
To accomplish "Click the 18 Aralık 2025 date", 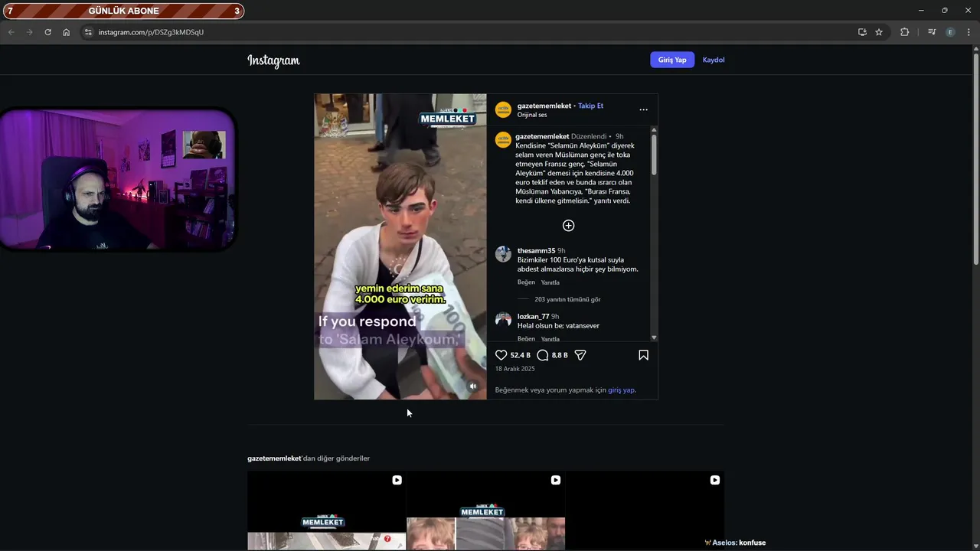I will 514,369.
